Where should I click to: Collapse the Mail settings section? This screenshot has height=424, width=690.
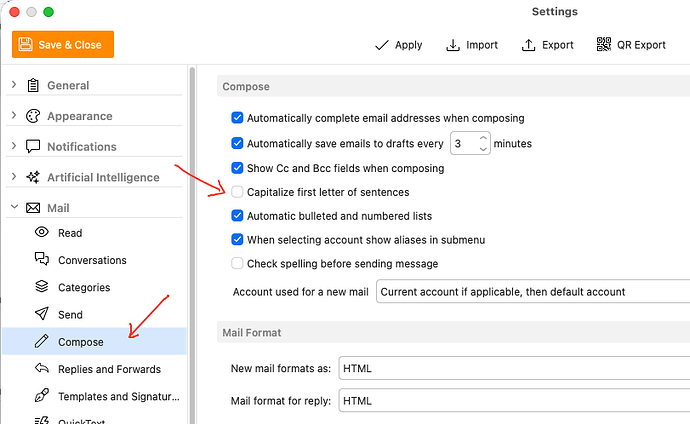[14, 207]
